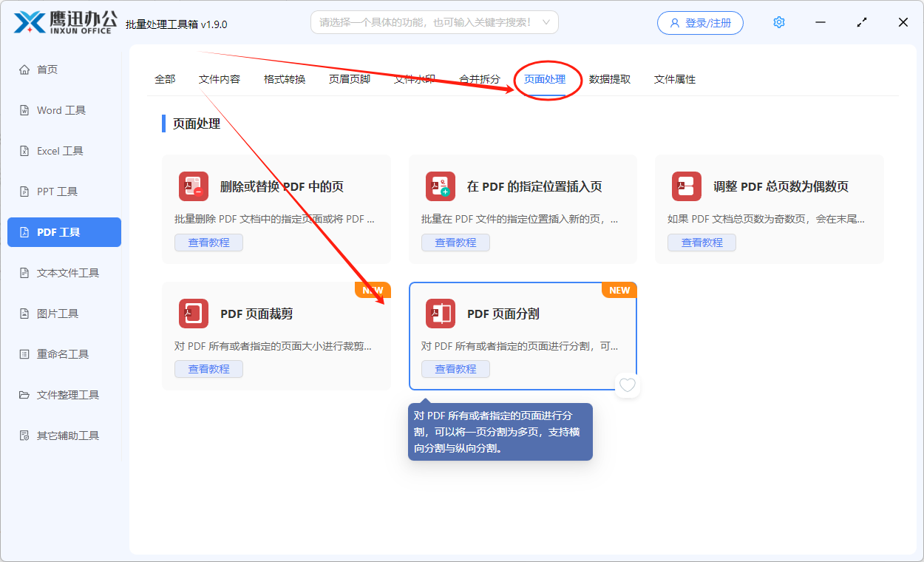Open 首页 in the sidebar
Viewport: 924px width, 562px height.
pos(64,70)
